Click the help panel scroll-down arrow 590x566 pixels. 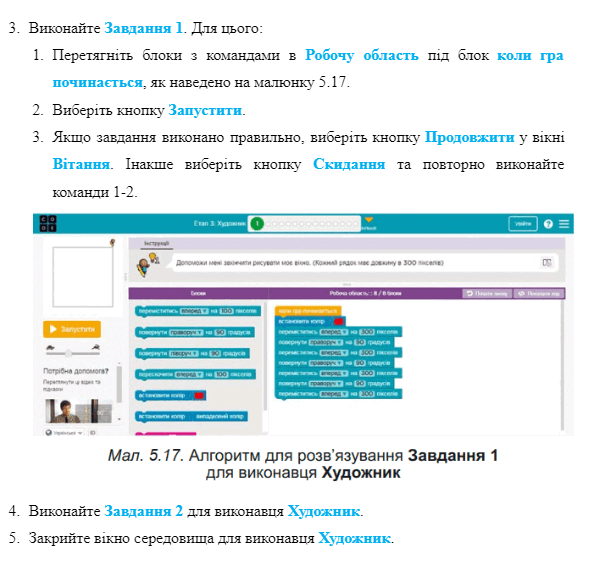tap(119, 419)
